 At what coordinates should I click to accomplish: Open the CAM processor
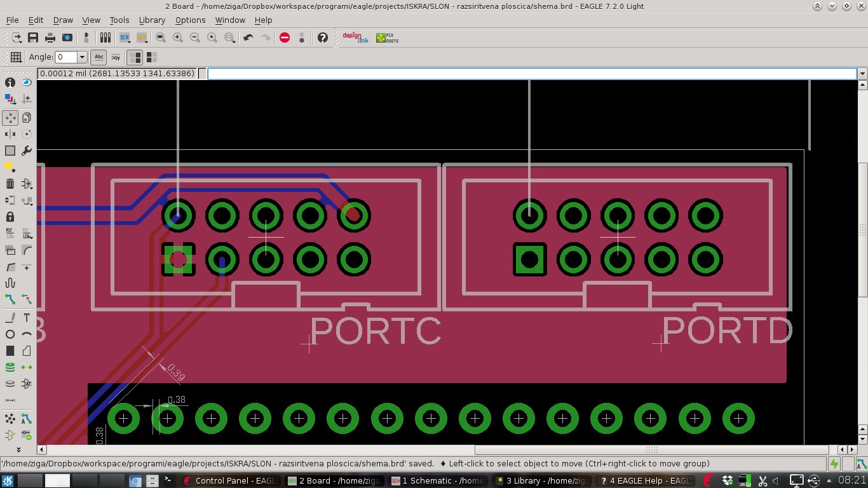(67, 38)
